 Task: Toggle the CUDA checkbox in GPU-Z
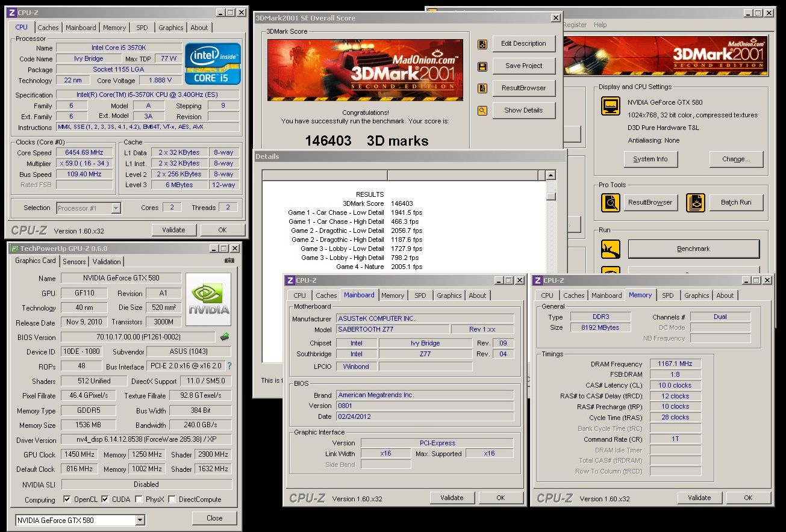(105, 500)
